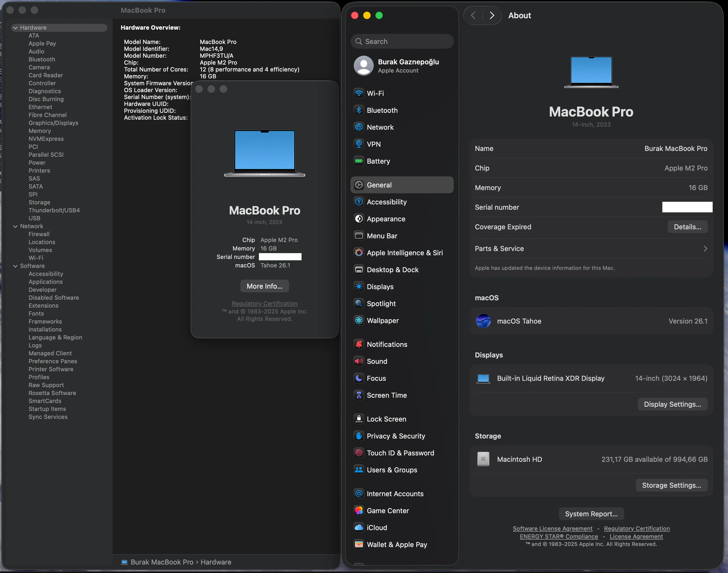Select the Battery icon in sidebar

pyautogui.click(x=359, y=161)
